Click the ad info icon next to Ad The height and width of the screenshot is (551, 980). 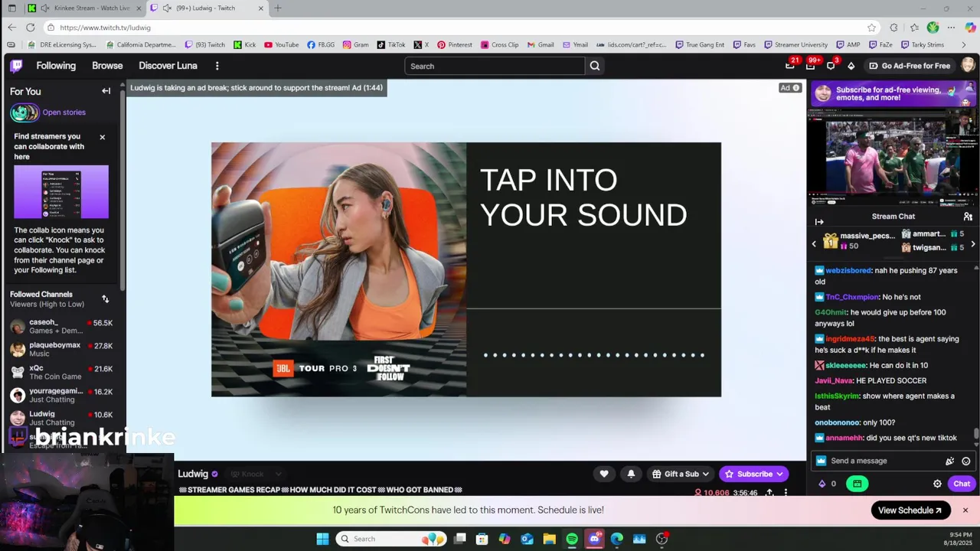click(796, 88)
